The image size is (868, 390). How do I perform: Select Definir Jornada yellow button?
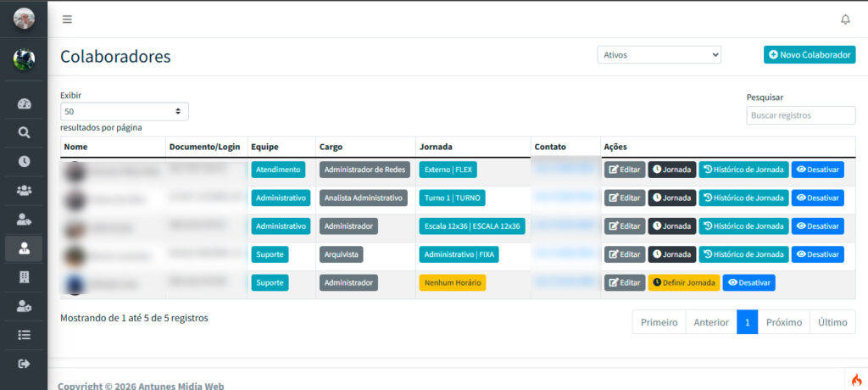(684, 282)
